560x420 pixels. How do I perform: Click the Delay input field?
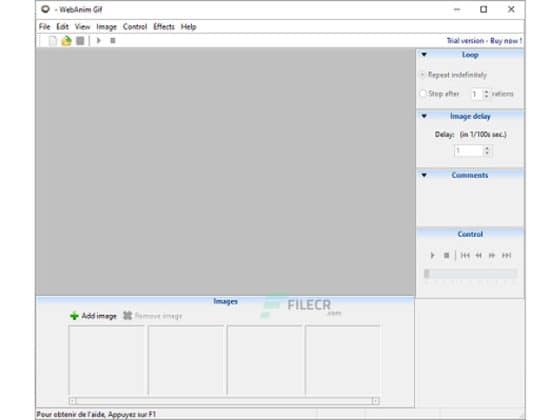tap(469, 150)
